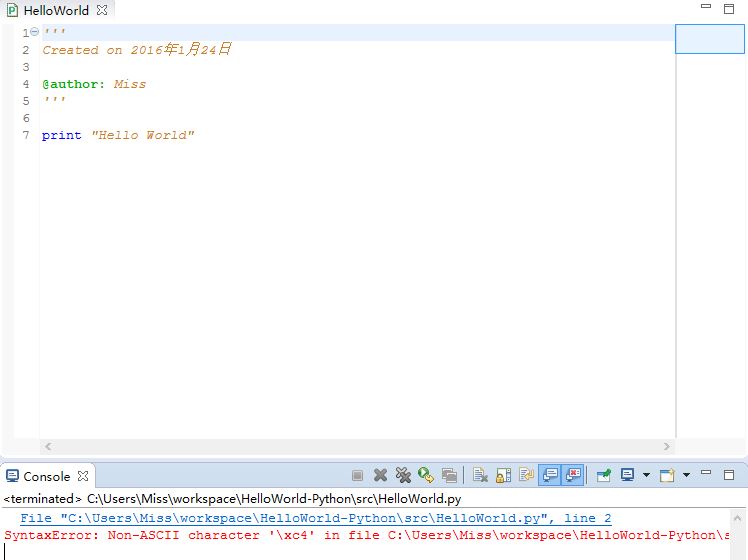The image size is (748, 560).
Task: Collapse the docstring fold on line 1
Action: pos(34,32)
